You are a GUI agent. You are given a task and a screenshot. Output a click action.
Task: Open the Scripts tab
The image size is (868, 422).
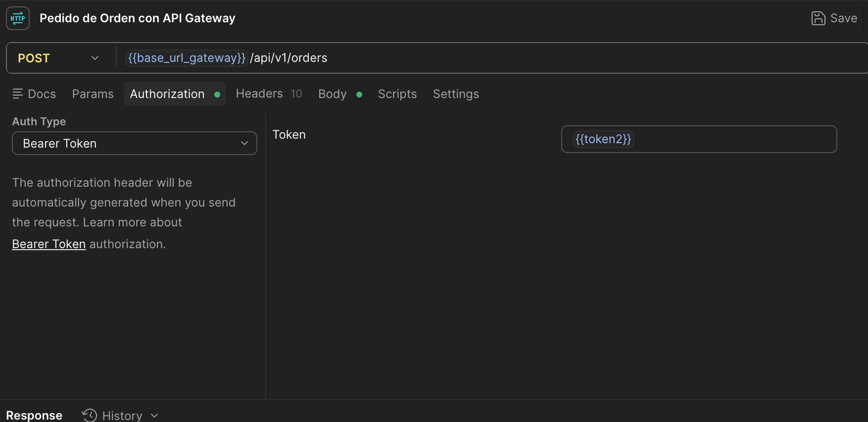[397, 94]
